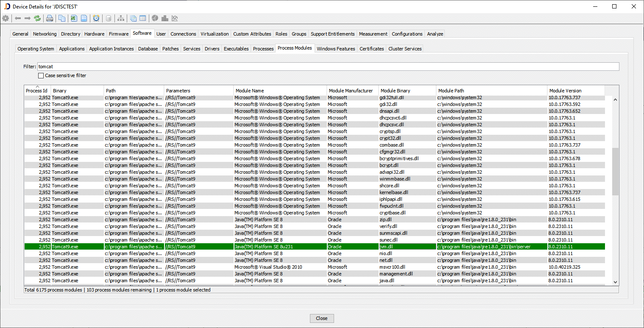Screen dimensions: 644x328
Task: Select the pie chart icon
Action: 155,18
